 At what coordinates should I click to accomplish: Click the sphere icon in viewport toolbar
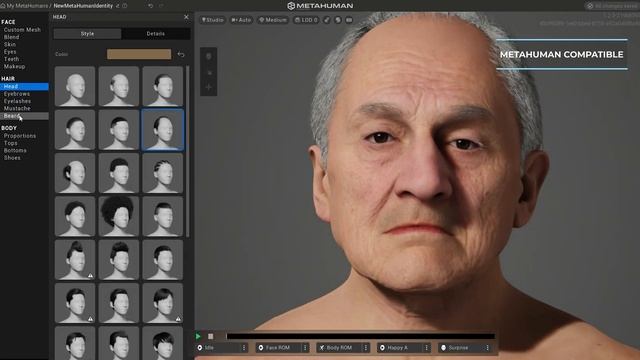(338, 20)
